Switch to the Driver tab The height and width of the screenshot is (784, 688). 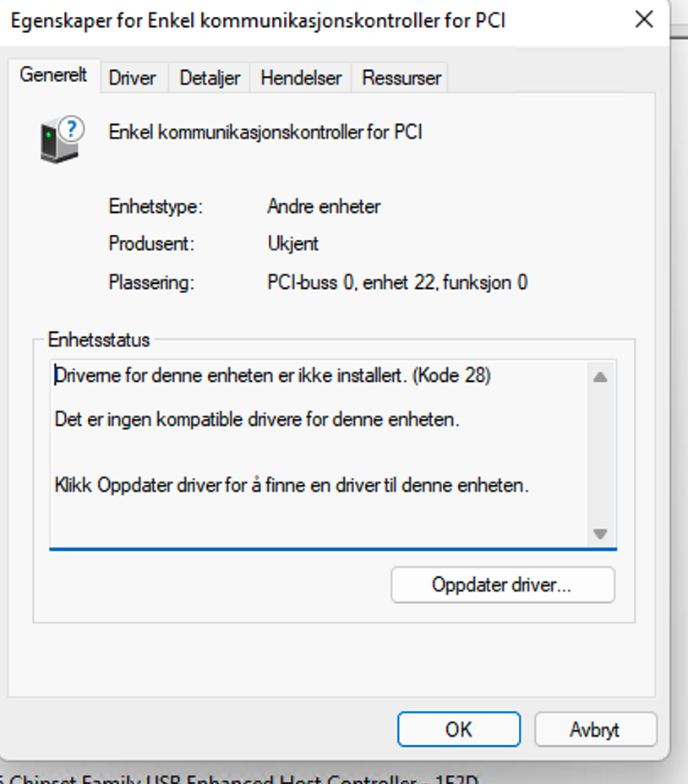[x=132, y=78]
